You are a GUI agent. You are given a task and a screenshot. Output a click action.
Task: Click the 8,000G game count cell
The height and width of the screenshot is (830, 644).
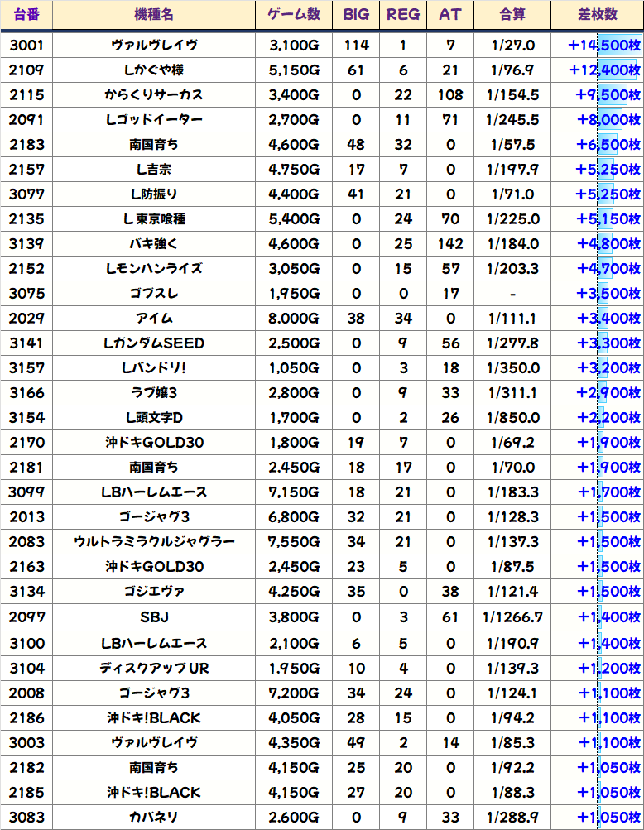[x=294, y=319]
